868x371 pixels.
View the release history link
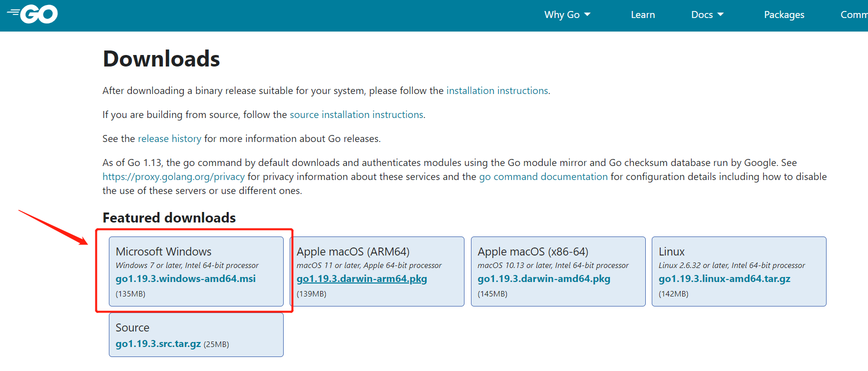point(169,138)
